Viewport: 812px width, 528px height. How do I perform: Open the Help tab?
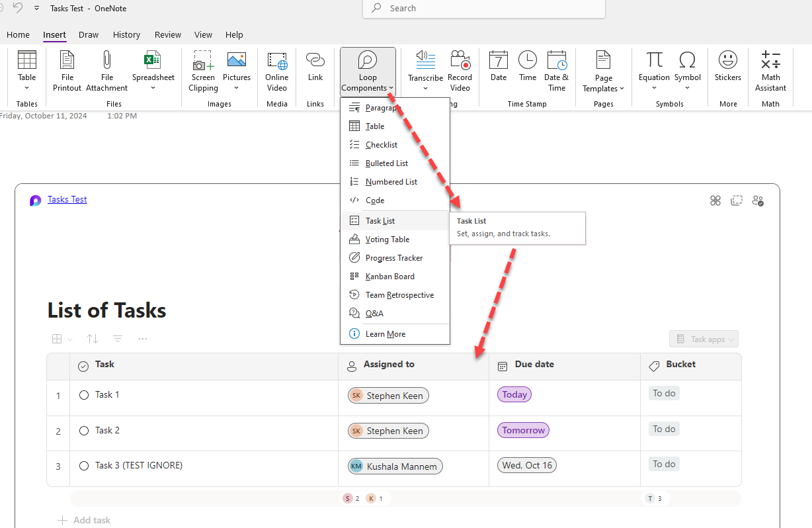tap(234, 34)
